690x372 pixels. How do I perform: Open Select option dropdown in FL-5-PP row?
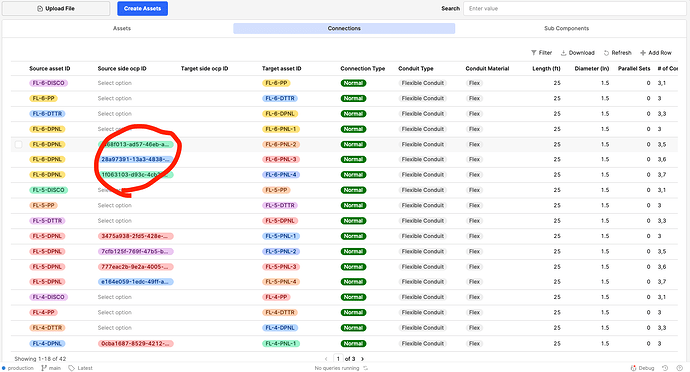click(x=114, y=206)
